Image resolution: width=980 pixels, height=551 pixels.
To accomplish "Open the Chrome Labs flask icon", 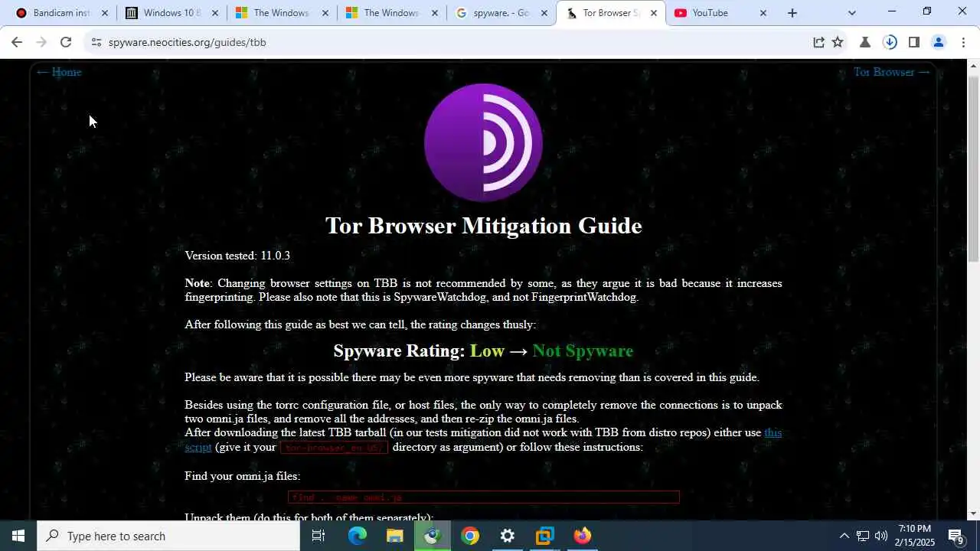I will click(x=865, y=42).
